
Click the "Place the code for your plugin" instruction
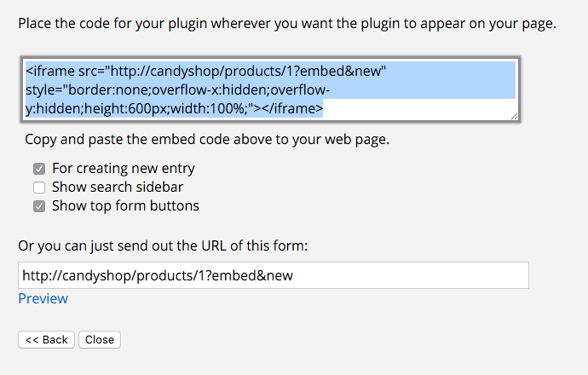pyautogui.click(x=286, y=23)
